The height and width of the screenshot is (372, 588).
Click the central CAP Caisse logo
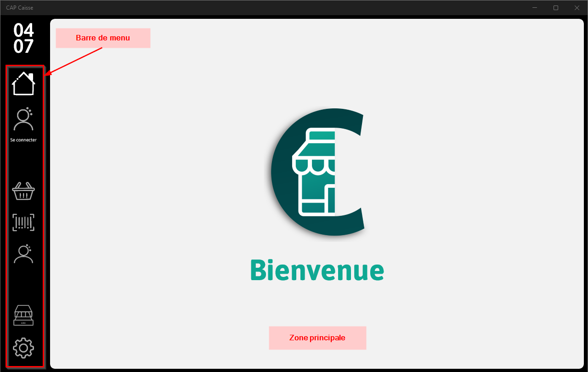pos(318,172)
